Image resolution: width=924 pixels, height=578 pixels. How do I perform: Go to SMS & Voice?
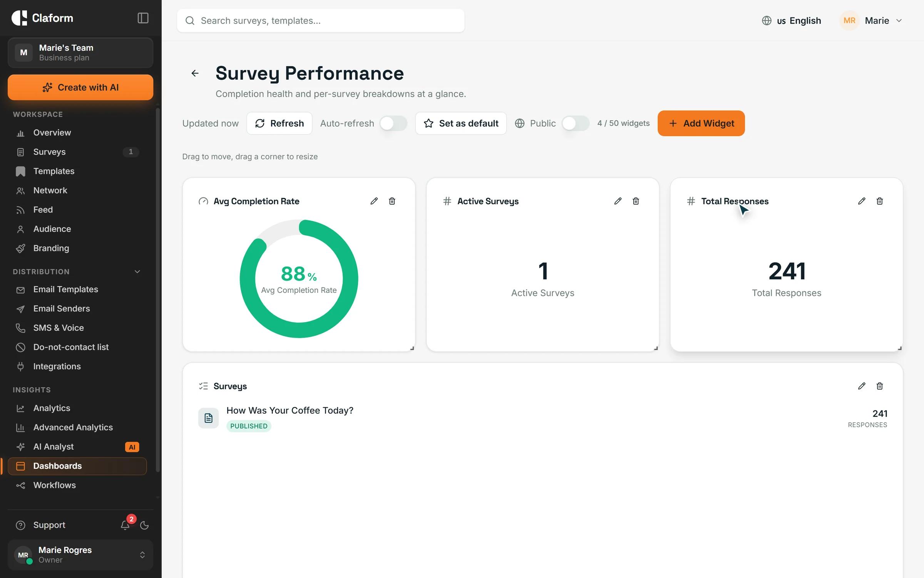click(x=77, y=328)
